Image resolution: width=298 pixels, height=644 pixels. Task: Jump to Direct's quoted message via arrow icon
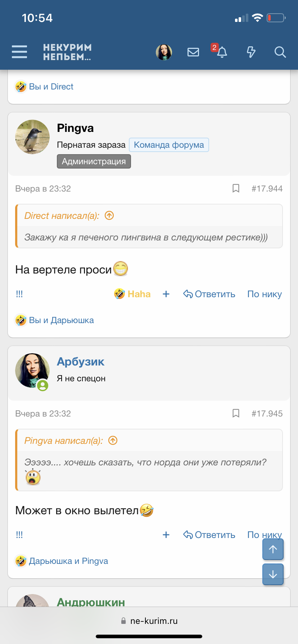[x=109, y=216]
